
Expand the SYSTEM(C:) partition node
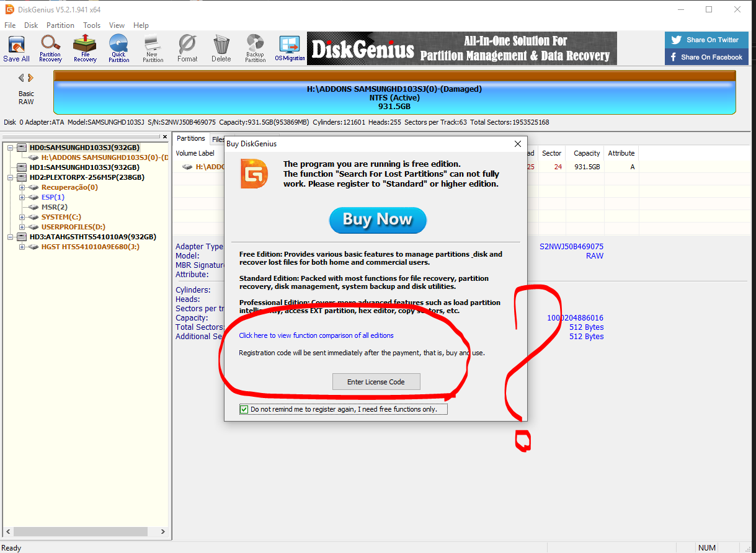[22, 217]
